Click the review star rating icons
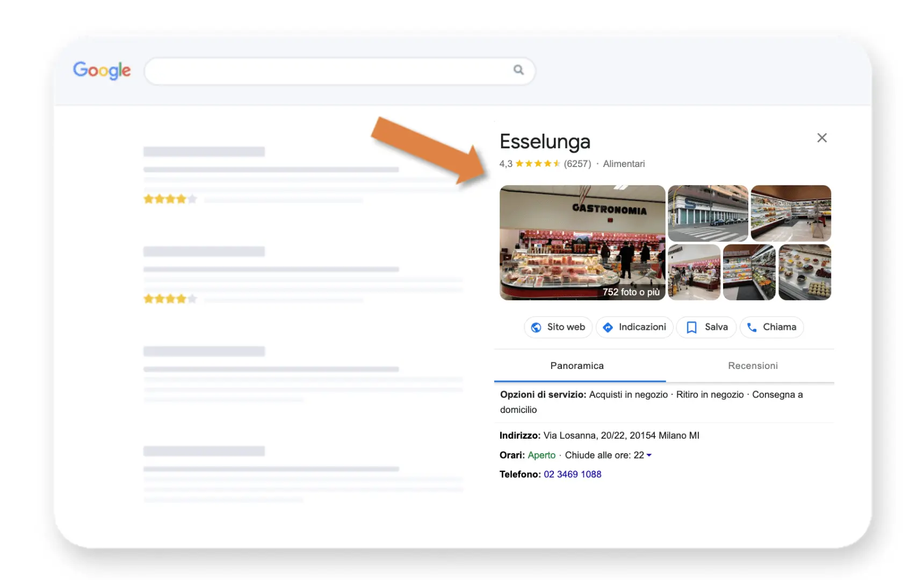924x580 pixels. tap(538, 164)
